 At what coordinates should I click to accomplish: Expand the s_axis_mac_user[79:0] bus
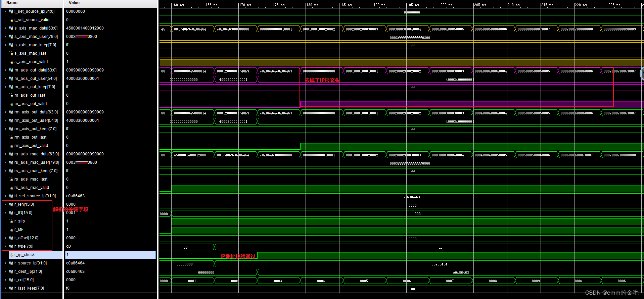click(x=5, y=37)
